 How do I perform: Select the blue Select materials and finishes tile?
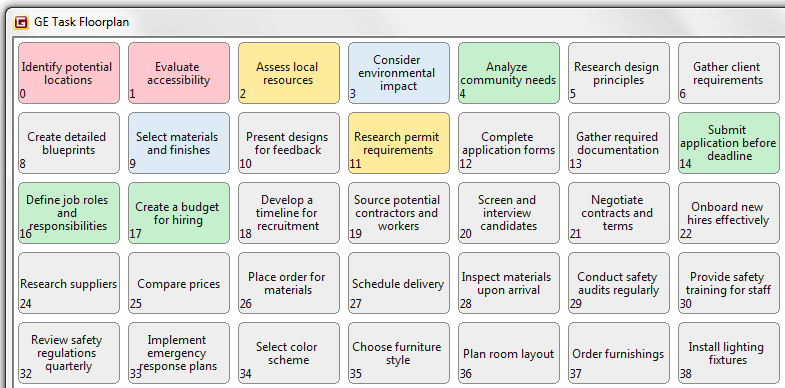click(x=179, y=143)
